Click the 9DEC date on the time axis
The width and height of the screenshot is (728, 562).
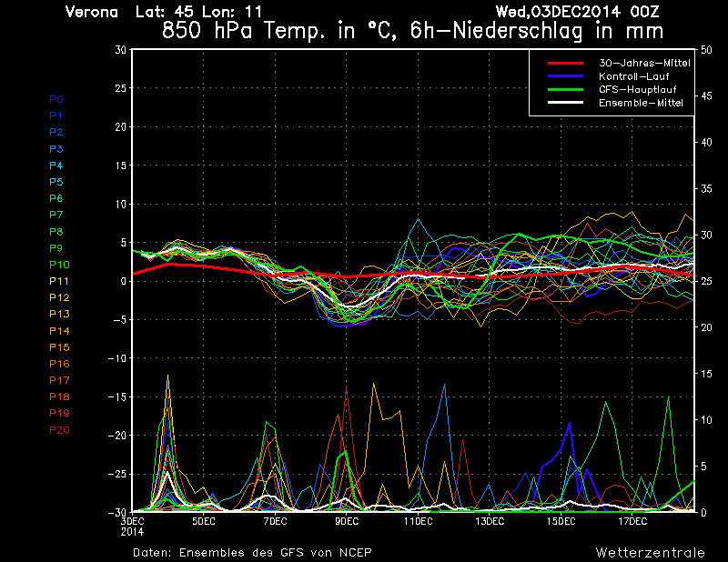[346, 522]
